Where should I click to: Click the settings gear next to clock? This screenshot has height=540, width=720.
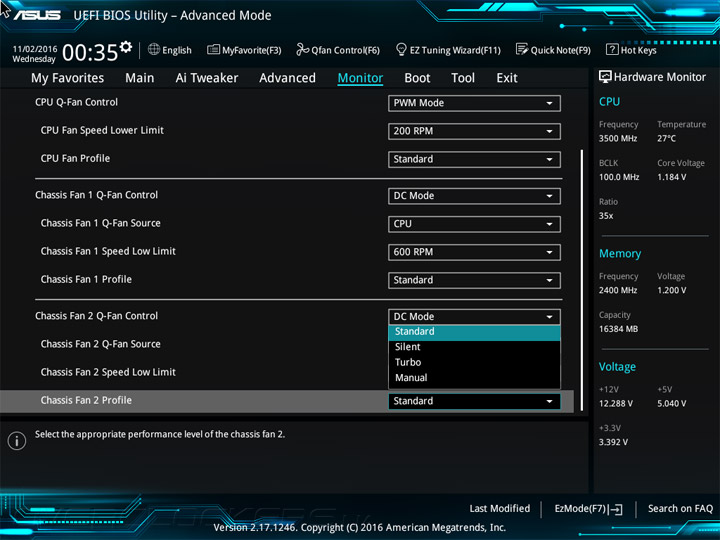tap(125, 46)
